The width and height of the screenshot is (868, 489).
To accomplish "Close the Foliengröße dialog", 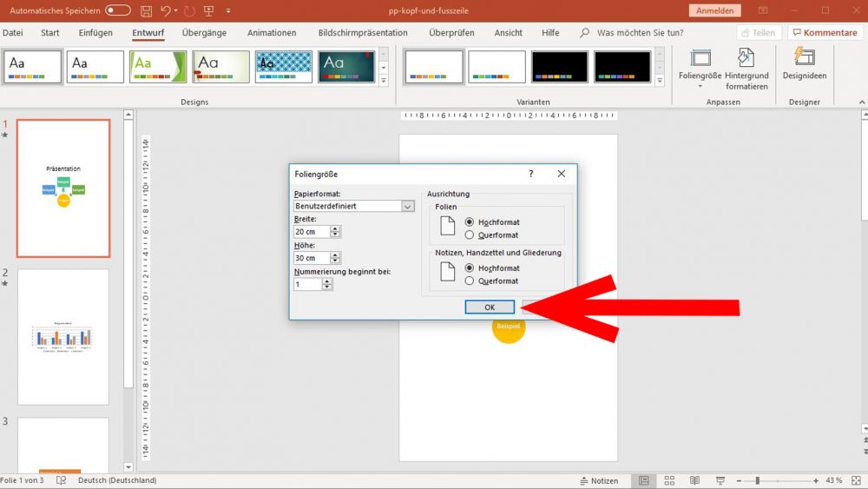I will point(562,174).
